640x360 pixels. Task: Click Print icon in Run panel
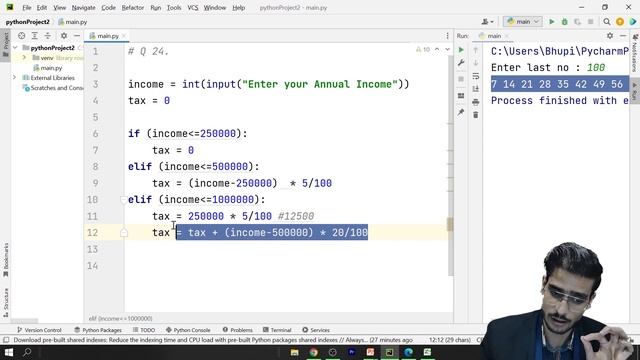pyautogui.click(x=476, y=102)
